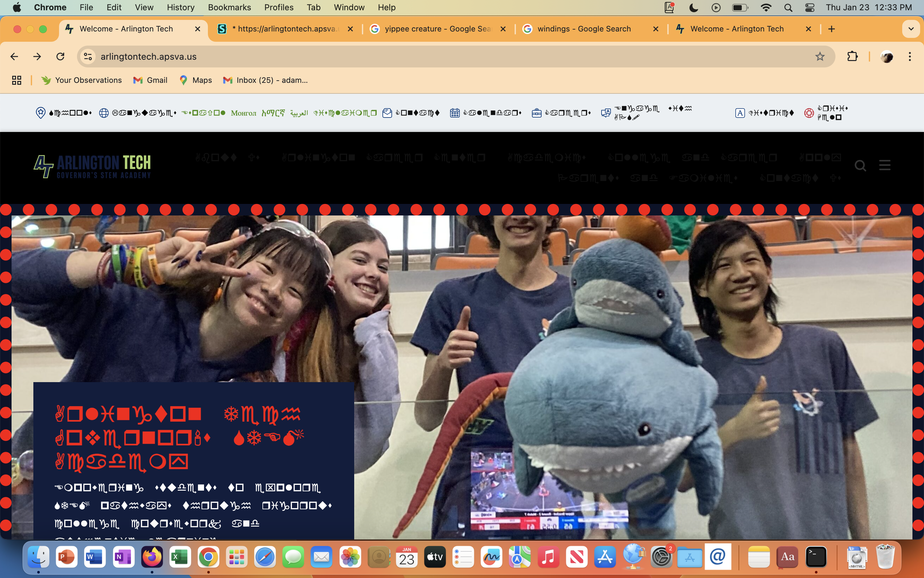Viewport: 924px width, 578px height.
Task: Open the website hamburger menu
Action: 885,165
